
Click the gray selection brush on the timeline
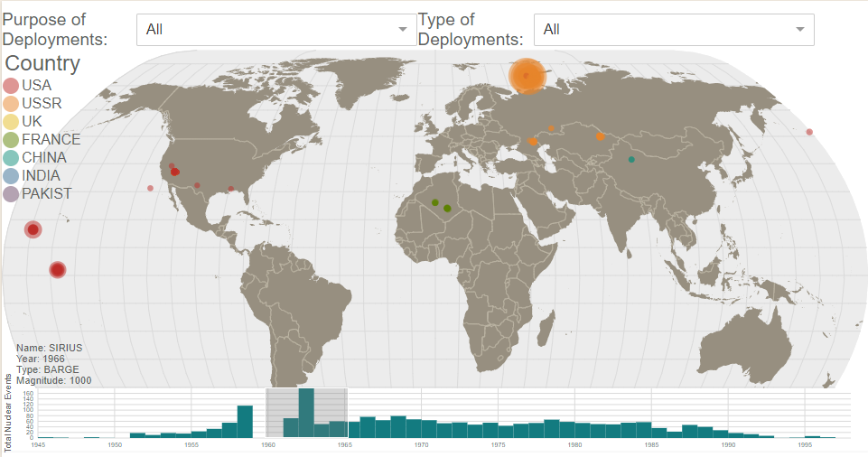point(307,413)
